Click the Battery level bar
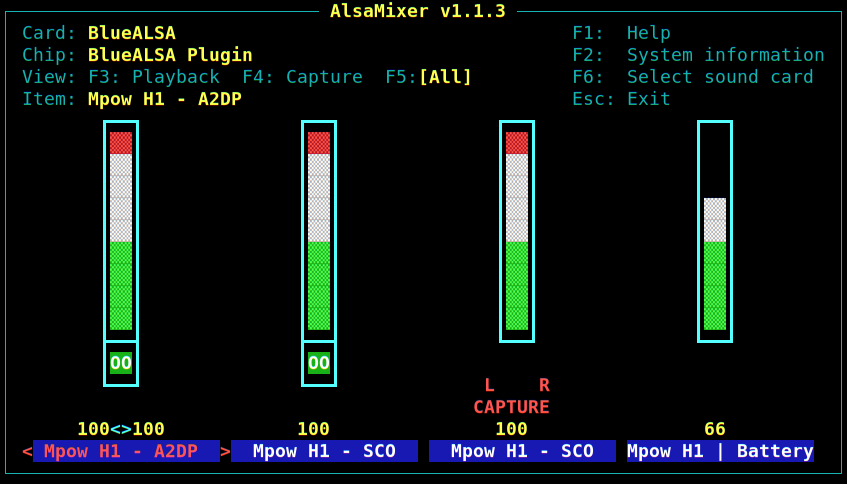 pos(715,231)
